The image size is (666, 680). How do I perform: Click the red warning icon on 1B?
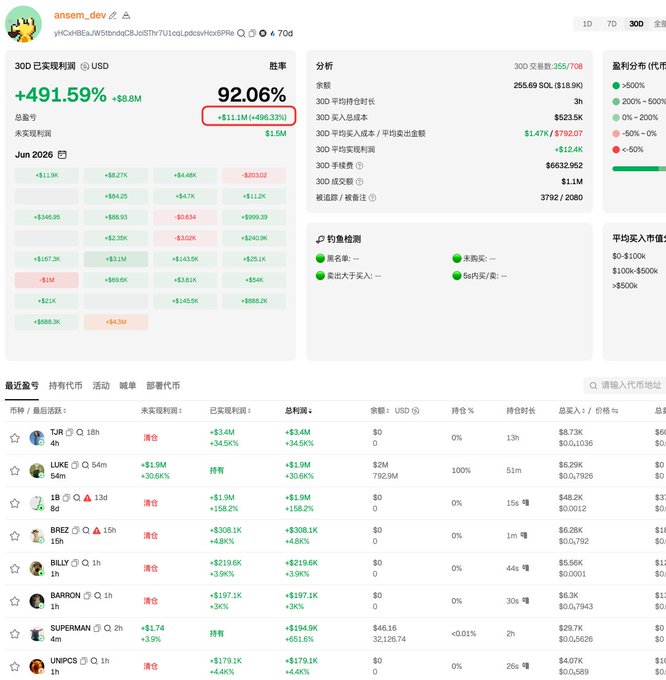(x=88, y=497)
